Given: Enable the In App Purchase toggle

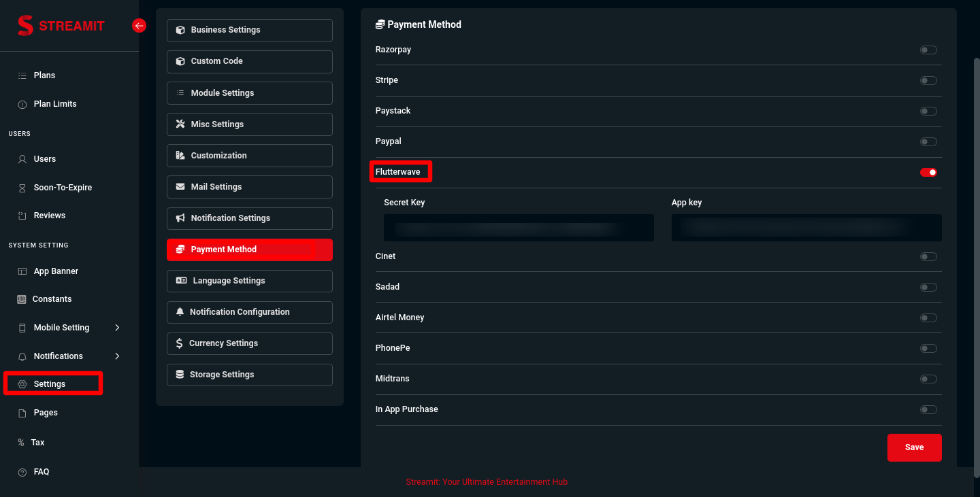Looking at the screenshot, I should 928,409.
